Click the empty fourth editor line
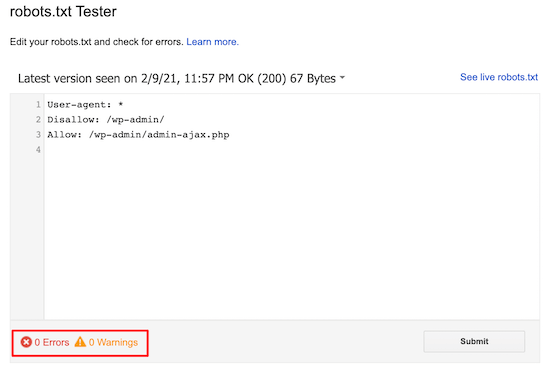This screenshot has width=550, height=372. click(292, 150)
